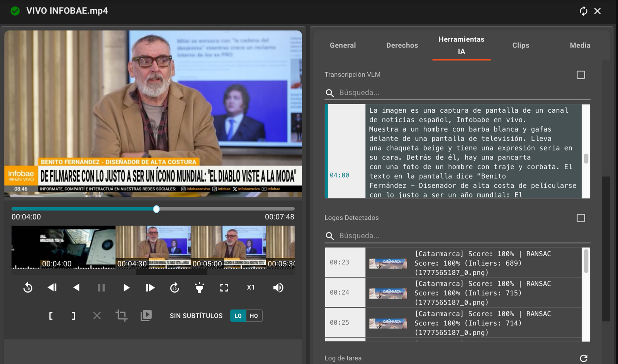Screen dimensions: 618x364
Task: Select the 04:00 transcription timestamp
Action: pos(340,175)
